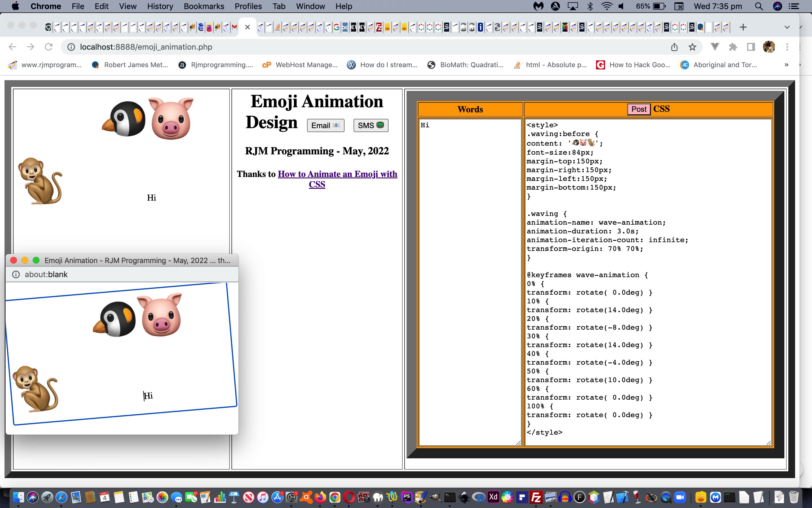
Task: Click the Email button
Action: (x=325, y=125)
